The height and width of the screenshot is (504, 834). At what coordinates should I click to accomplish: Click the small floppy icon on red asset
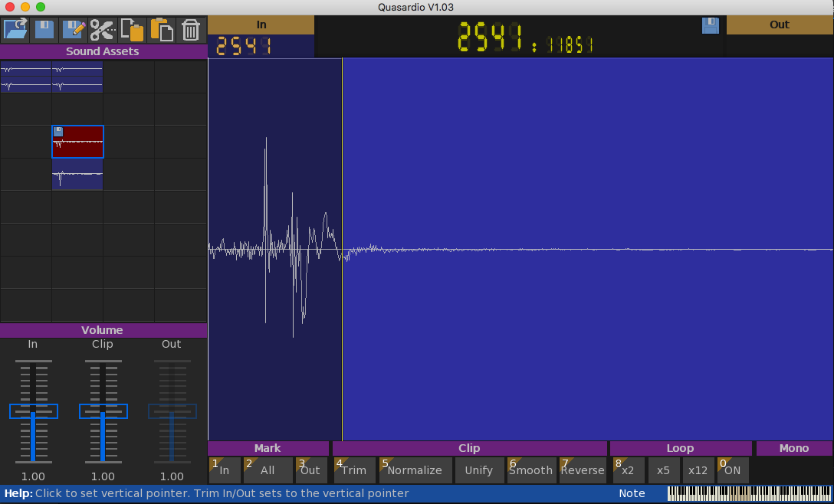click(58, 132)
